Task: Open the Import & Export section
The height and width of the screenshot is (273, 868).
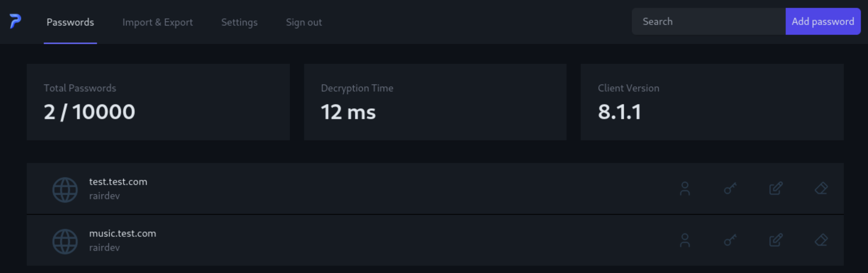Action: pos(158,22)
